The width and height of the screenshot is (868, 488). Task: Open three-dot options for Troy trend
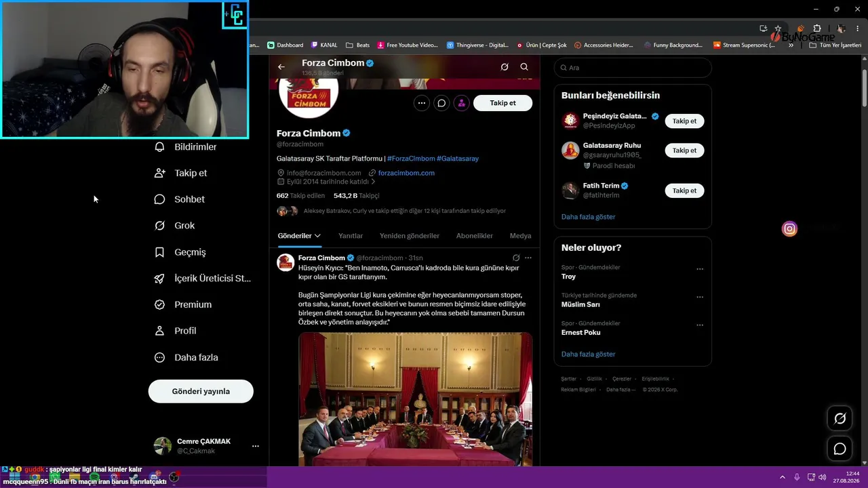pos(700,269)
